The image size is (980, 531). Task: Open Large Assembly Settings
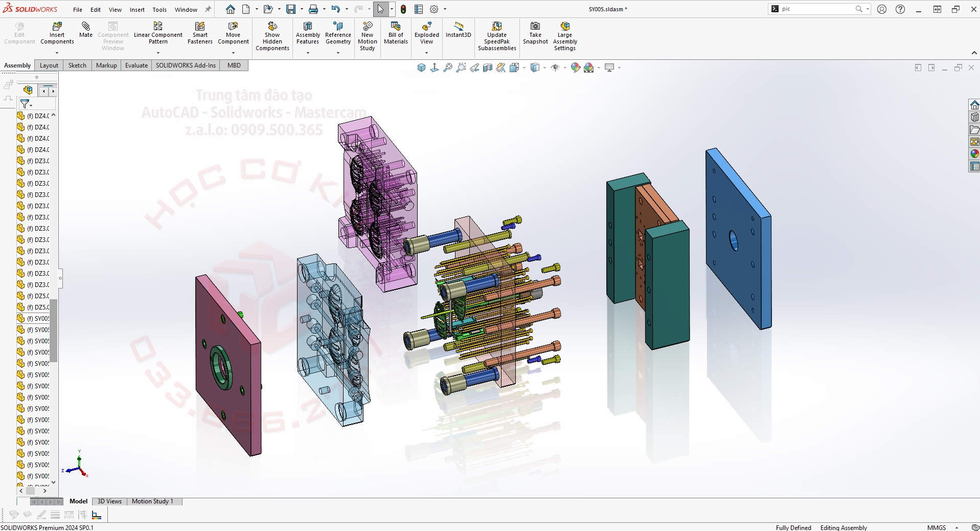click(565, 36)
